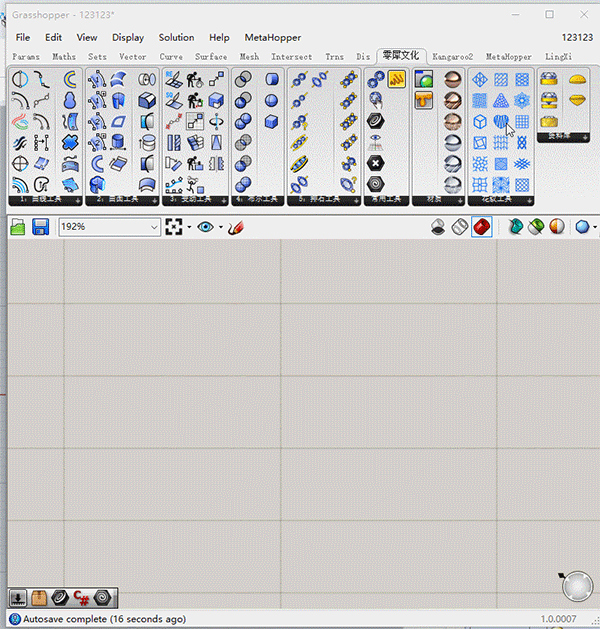The width and height of the screenshot is (600, 629).
Task: Open dropdown arrow beside the eye icon
Action: point(221,227)
